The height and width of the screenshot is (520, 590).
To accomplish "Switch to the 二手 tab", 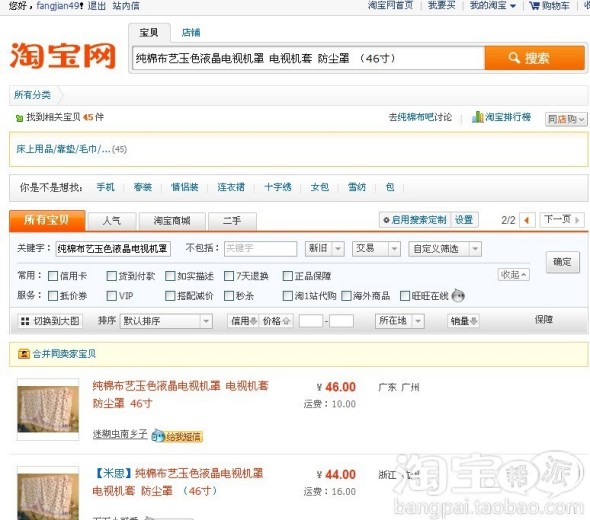I will pos(232,221).
